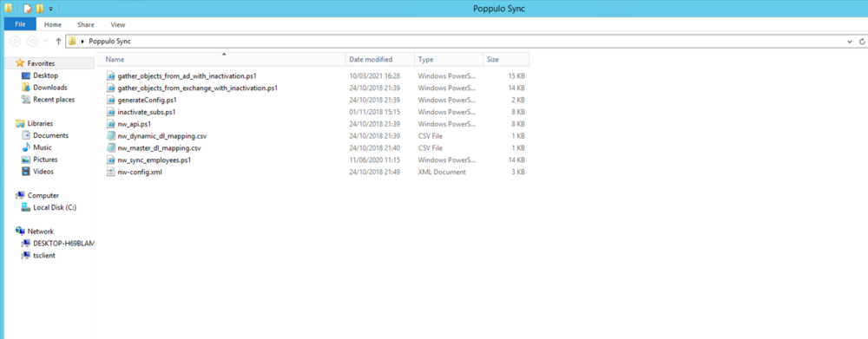
Task: Click the date 10/03/2021 16:28
Action: (375, 75)
